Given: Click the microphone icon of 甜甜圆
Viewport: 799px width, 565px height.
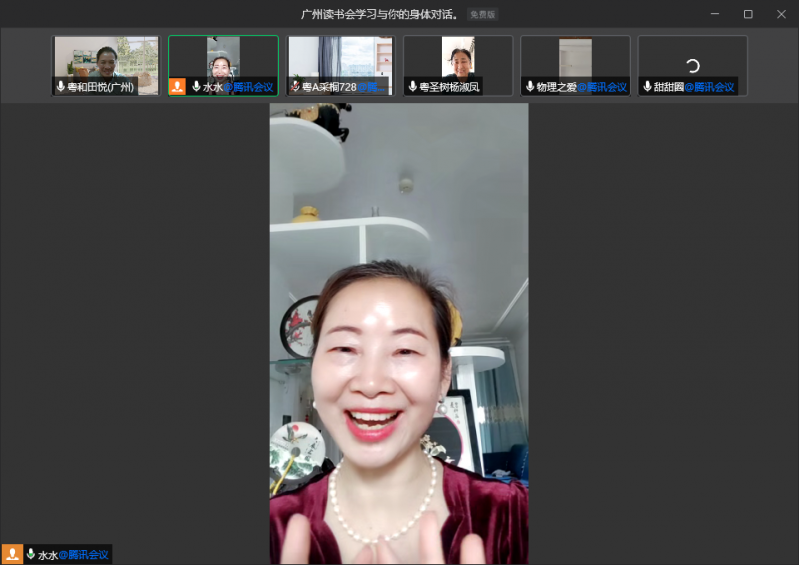Looking at the screenshot, I should [647, 87].
